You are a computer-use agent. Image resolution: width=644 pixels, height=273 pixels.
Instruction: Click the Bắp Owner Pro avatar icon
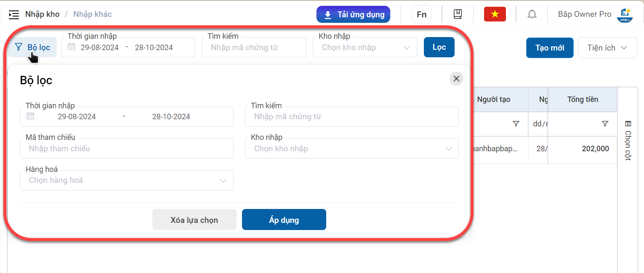[625, 15]
